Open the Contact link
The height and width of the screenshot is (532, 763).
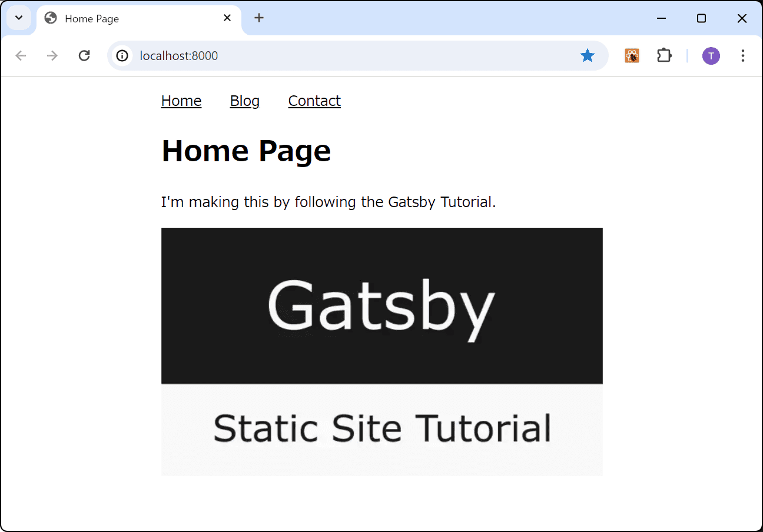(x=314, y=101)
